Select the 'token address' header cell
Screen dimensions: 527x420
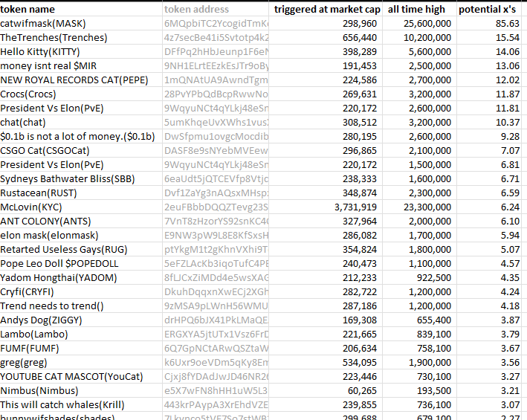pyautogui.click(x=216, y=9)
